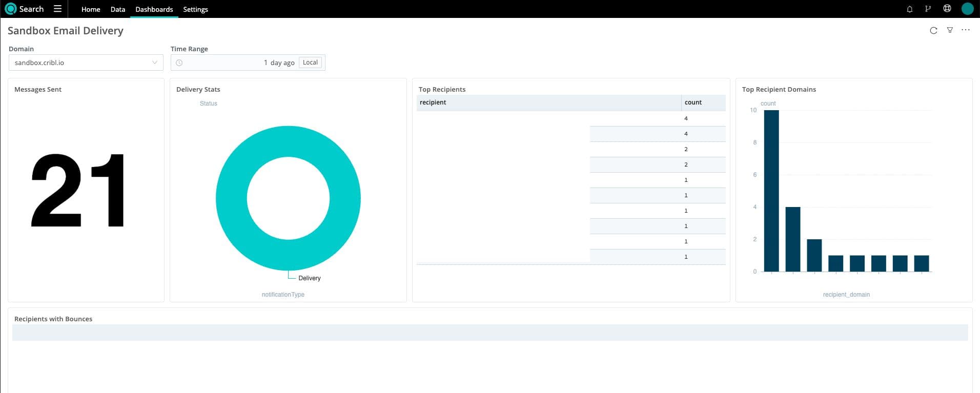Select the Dashboards tab
This screenshot has height=393, width=980.
[154, 9]
